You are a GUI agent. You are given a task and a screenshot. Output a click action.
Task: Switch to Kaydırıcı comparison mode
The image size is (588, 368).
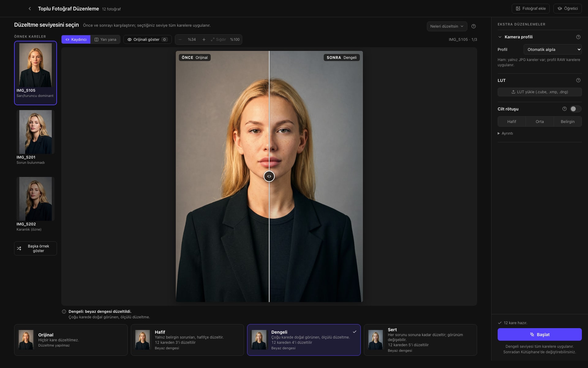coord(76,40)
